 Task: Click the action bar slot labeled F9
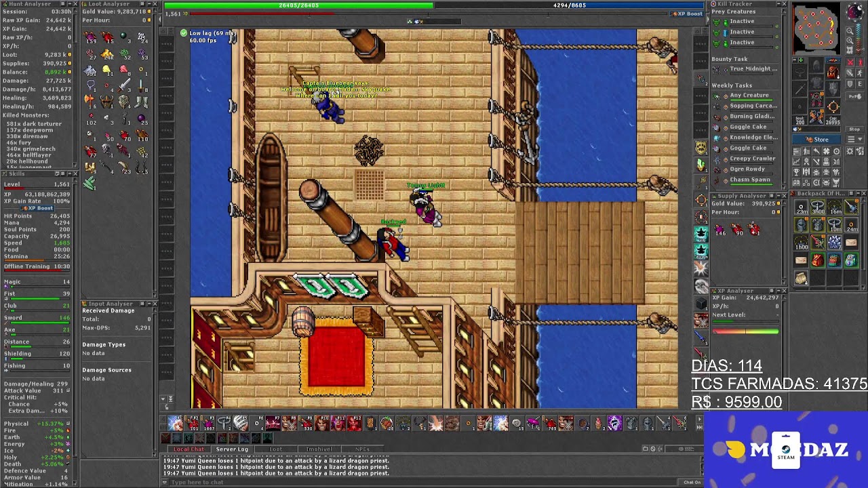click(x=307, y=424)
